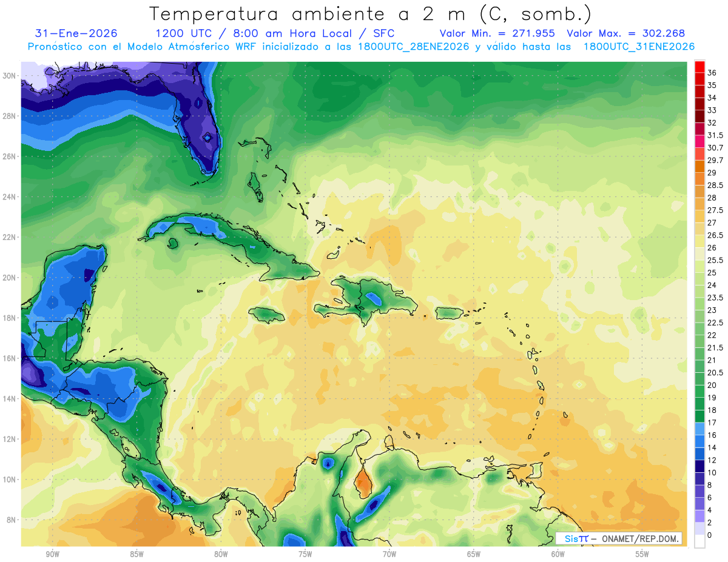
Task: Click Jamaica on the map
Action: pos(266,314)
